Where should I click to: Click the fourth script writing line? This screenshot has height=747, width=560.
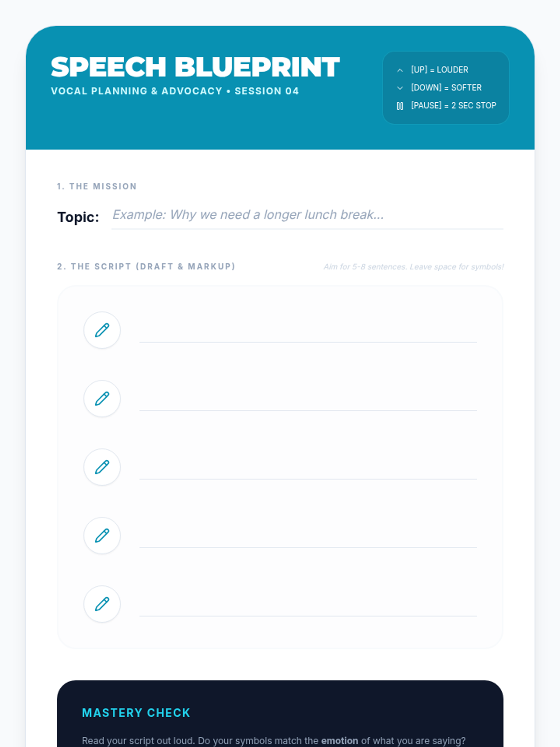[x=308, y=536]
